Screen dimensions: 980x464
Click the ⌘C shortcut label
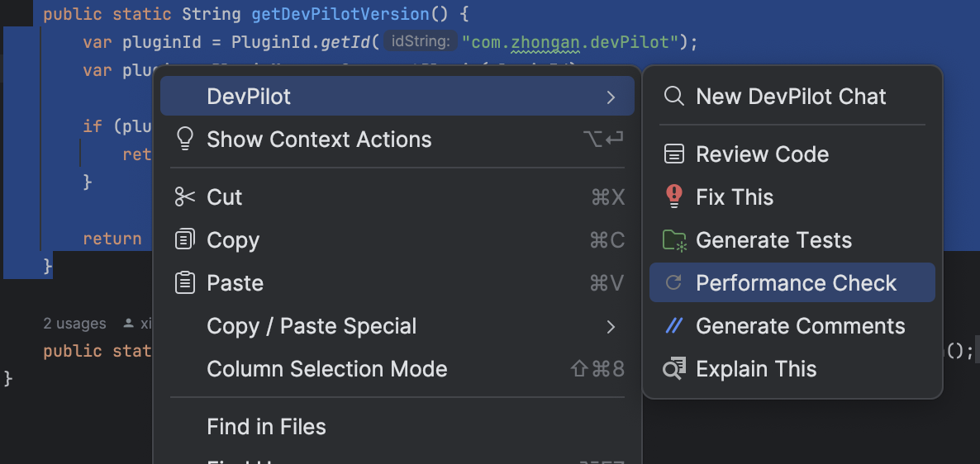607,240
